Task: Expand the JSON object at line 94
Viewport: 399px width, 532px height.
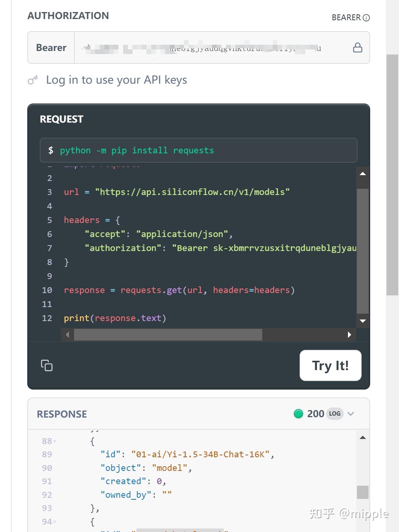Action: click(x=55, y=522)
